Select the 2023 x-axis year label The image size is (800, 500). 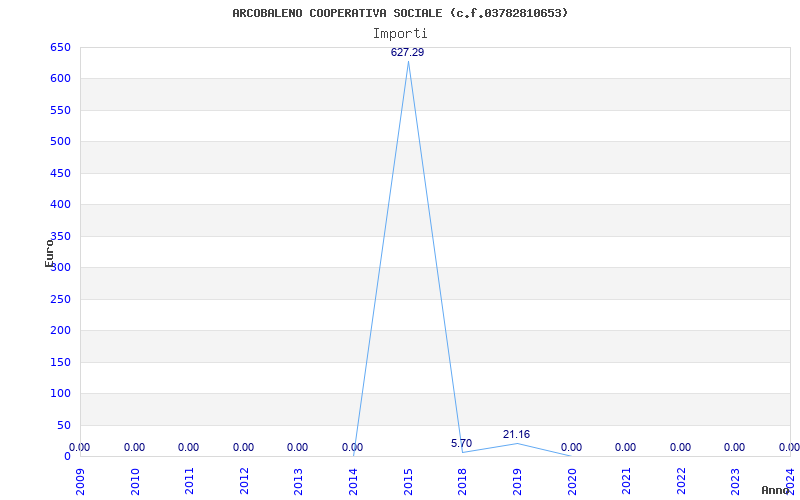tap(735, 481)
